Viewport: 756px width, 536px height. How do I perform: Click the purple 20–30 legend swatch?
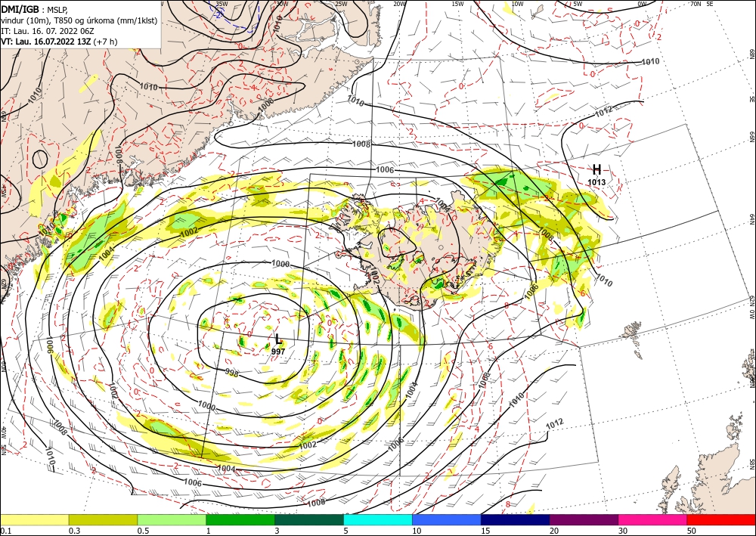584,519
